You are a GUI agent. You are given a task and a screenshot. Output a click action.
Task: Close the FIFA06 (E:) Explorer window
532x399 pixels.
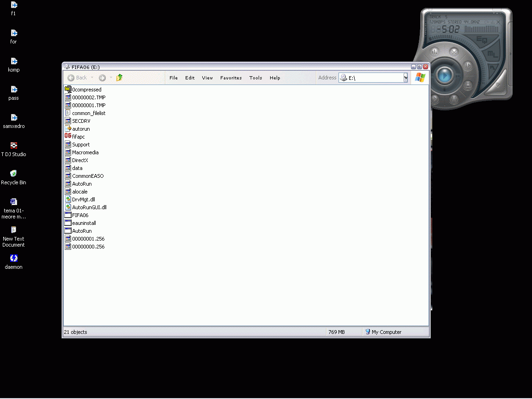pyautogui.click(x=425, y=67)
